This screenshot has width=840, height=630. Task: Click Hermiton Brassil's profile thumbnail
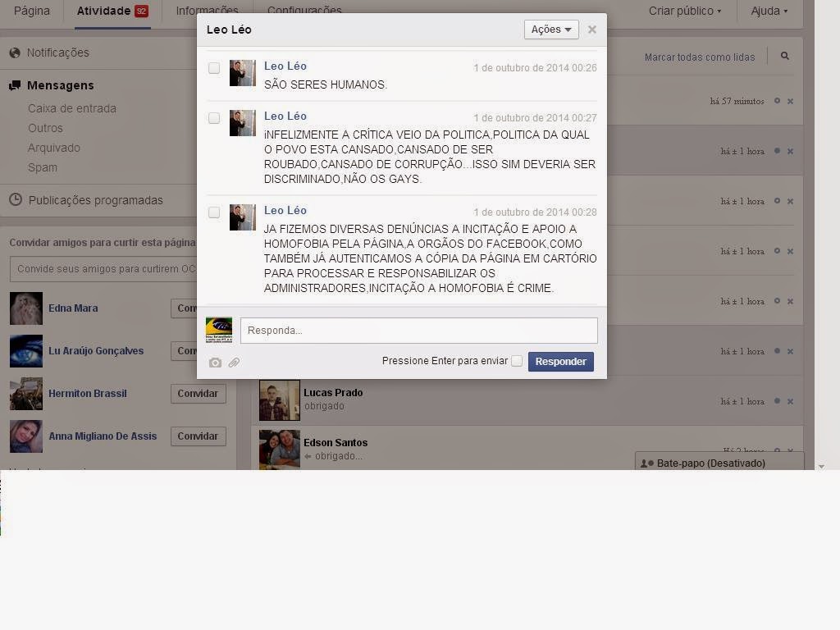coord(26,394)
